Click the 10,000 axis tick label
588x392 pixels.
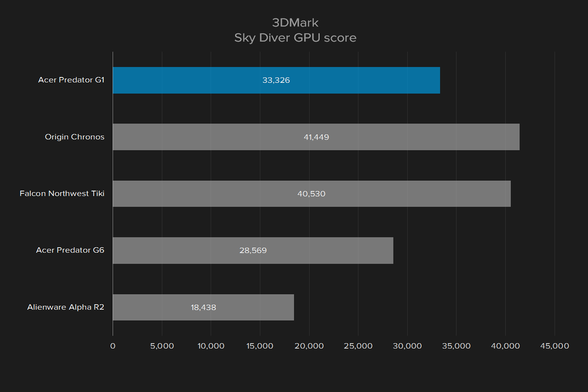click(x=211, y=346)
